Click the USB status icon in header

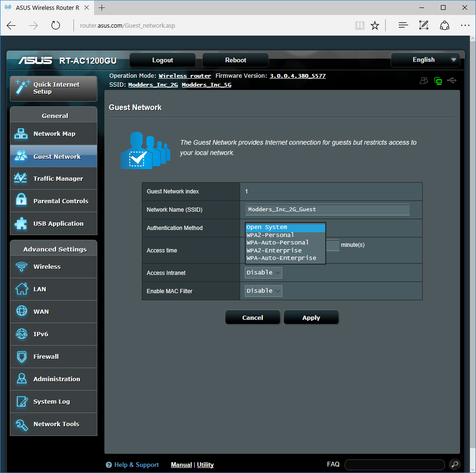452,80
